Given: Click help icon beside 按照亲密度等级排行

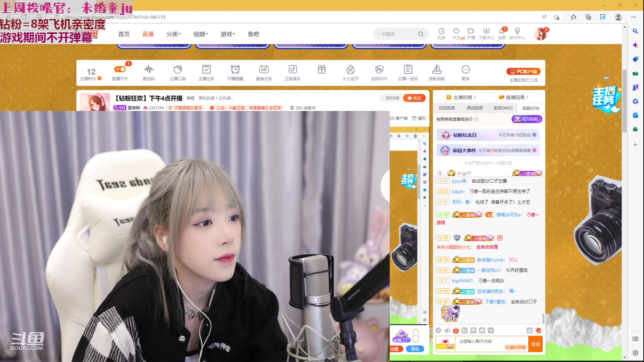Looking at the screenshot, I should 477,119.
